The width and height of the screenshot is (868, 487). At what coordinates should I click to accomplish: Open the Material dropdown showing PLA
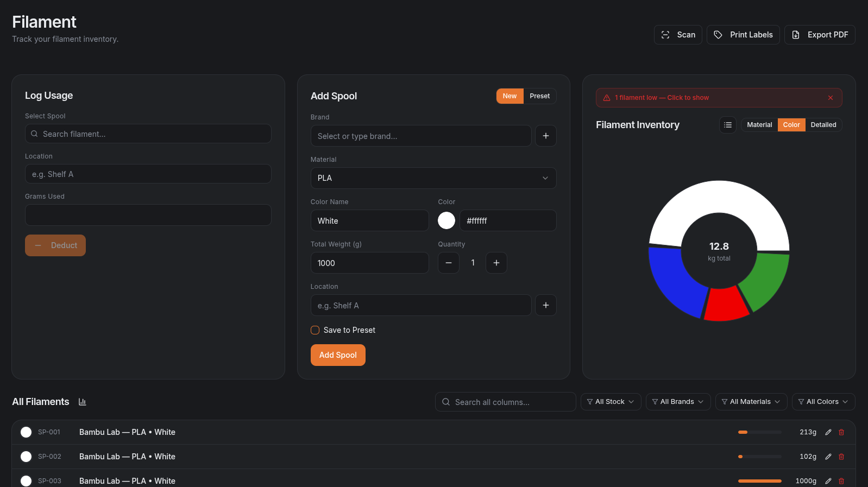click(433, 178)
